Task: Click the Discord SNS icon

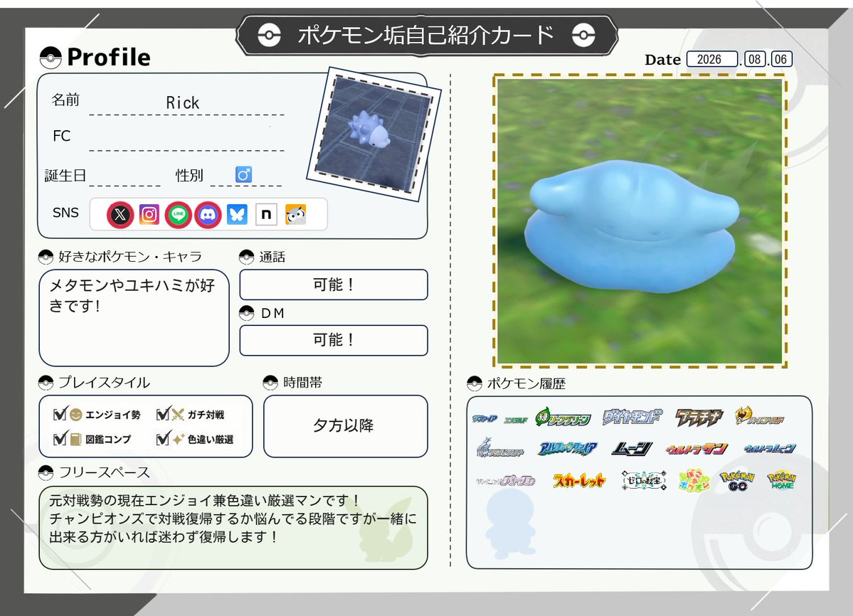Action: (x=208, y=214)
